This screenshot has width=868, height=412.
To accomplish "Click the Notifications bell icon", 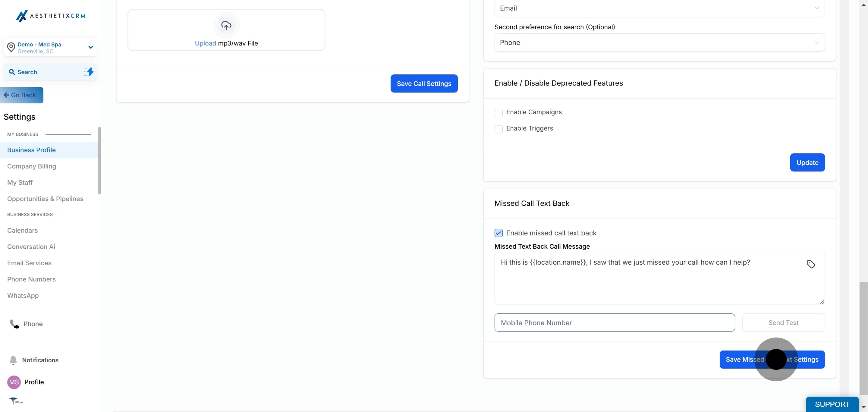I will click(x=13, y=360).
